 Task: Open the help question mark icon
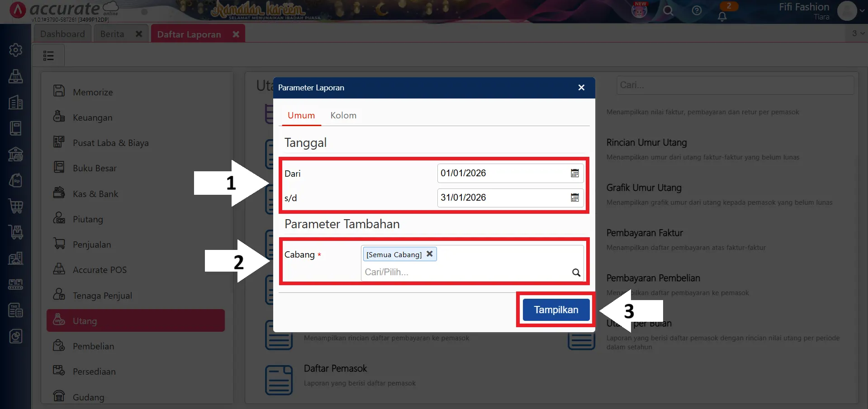coord(697,11)
